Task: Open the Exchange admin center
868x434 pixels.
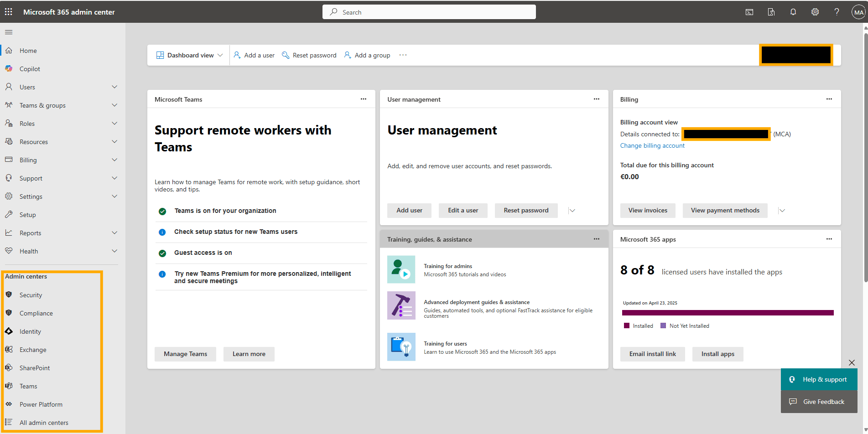Action: (32, 349)
